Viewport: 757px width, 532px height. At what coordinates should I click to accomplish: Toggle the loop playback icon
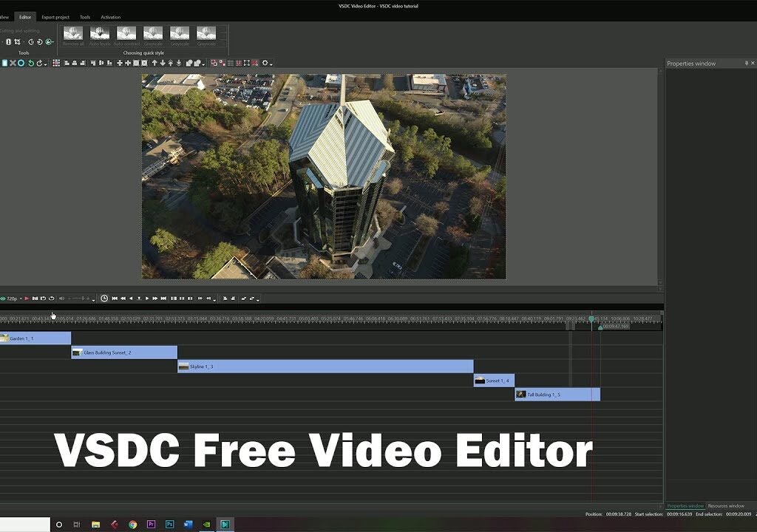[x=51, y=299]
